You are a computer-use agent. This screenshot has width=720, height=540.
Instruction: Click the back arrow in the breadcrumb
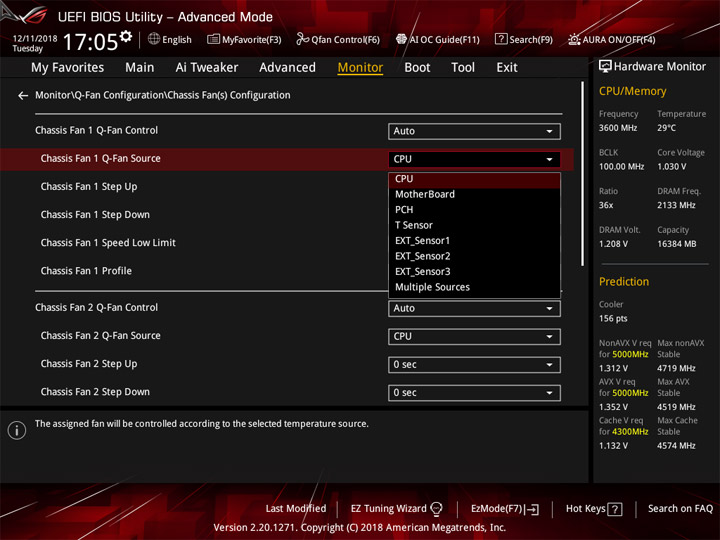coord(22,96)
